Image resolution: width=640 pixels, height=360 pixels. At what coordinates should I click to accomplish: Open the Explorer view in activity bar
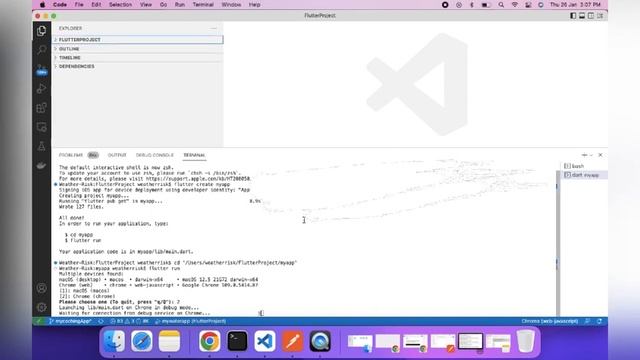pyautogui.click(x=41, y=31)
